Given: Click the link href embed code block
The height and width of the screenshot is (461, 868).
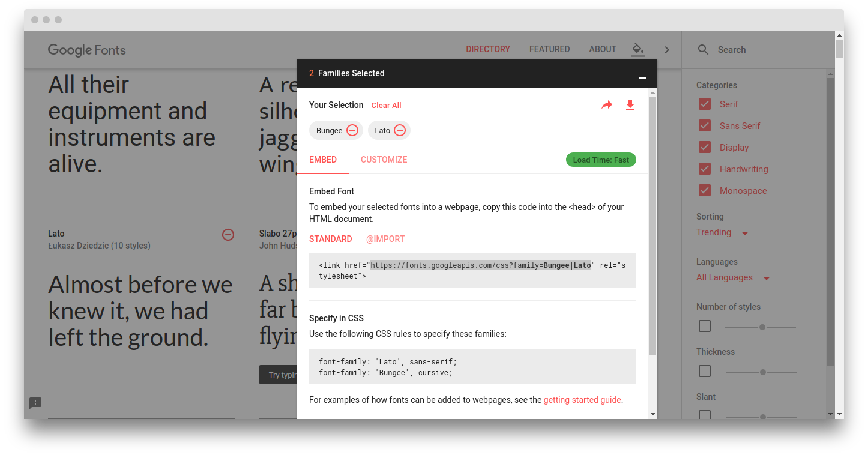Looking at the screenshot, I should point(472,270).
